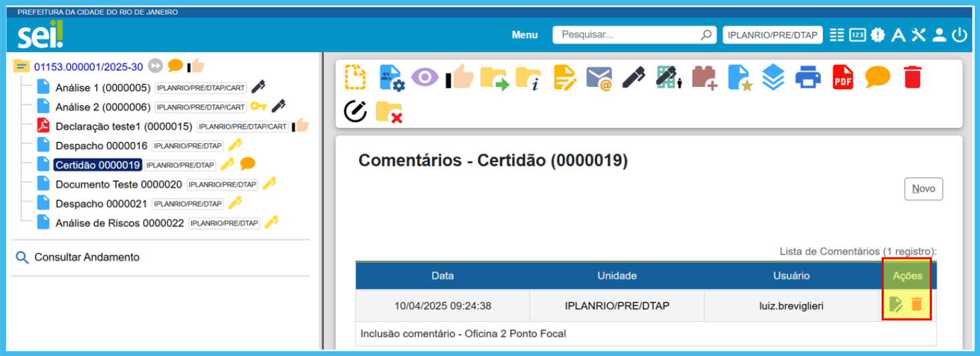Click the blue printer icon in toolbar
This screenshot has height=356, width=980.
pos(808,78)
